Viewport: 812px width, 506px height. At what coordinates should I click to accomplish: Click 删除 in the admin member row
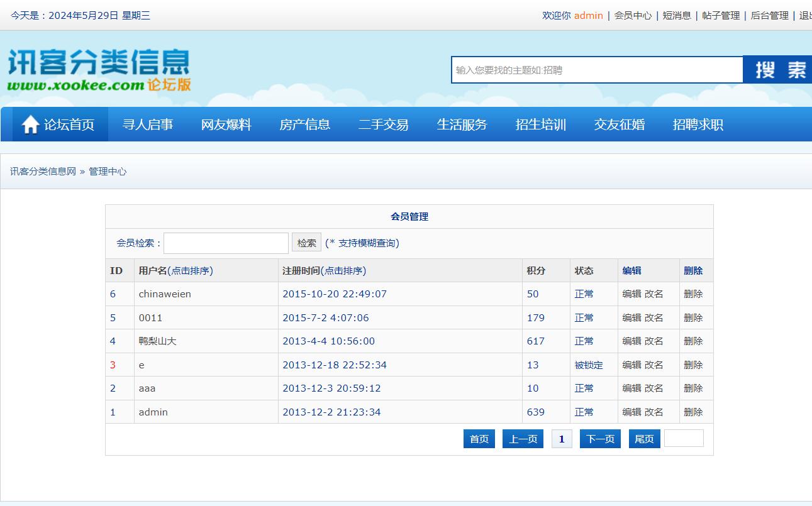pyautogui.click(x=694, y=412)
